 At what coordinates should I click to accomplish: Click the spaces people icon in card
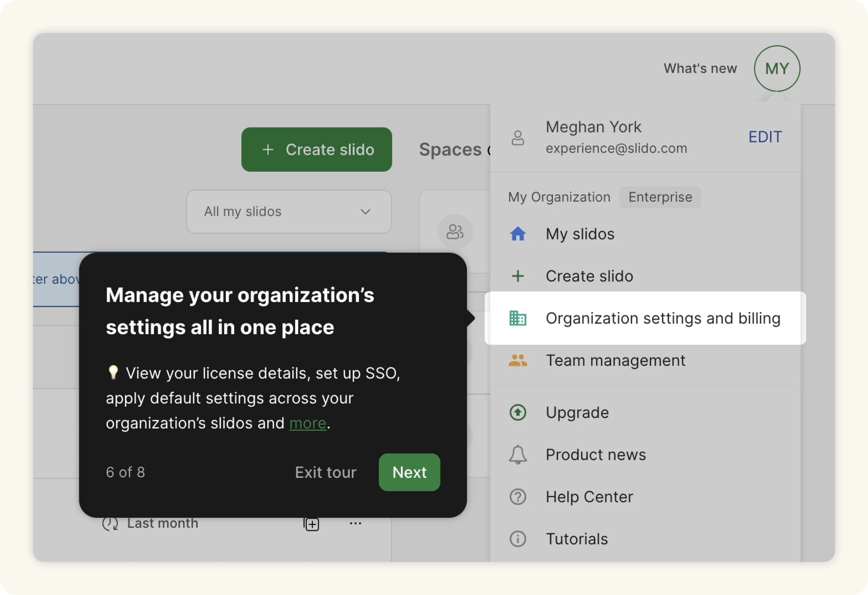point(455,232)
